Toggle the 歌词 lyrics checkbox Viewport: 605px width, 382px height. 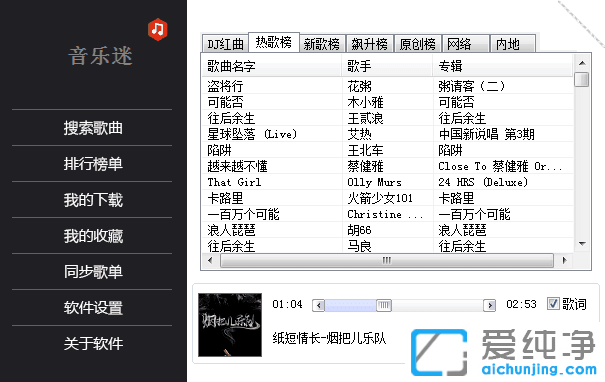[553, 304]
